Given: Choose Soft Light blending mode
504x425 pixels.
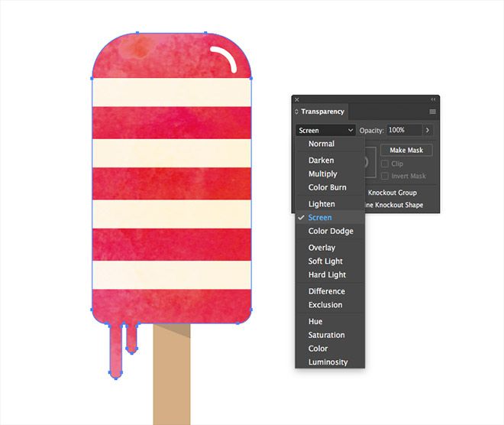Looking at the screenshot, I should [x=330, y=261].
